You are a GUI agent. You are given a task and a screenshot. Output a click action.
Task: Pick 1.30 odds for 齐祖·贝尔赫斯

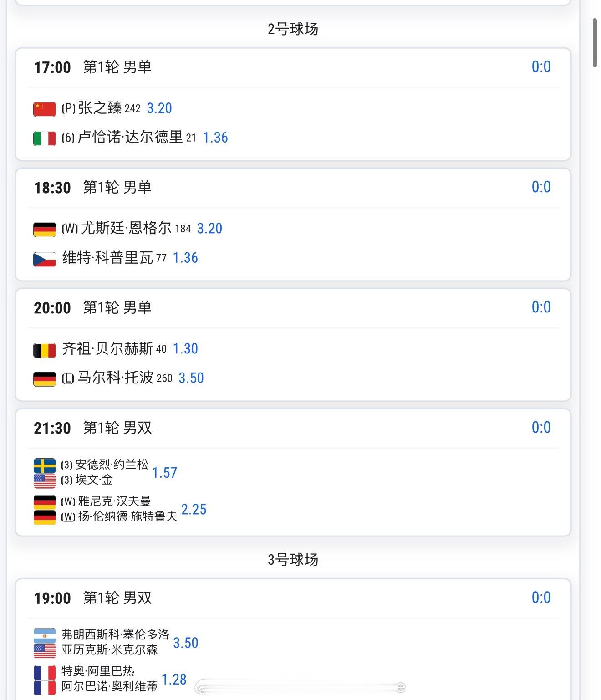click(185, 349)
